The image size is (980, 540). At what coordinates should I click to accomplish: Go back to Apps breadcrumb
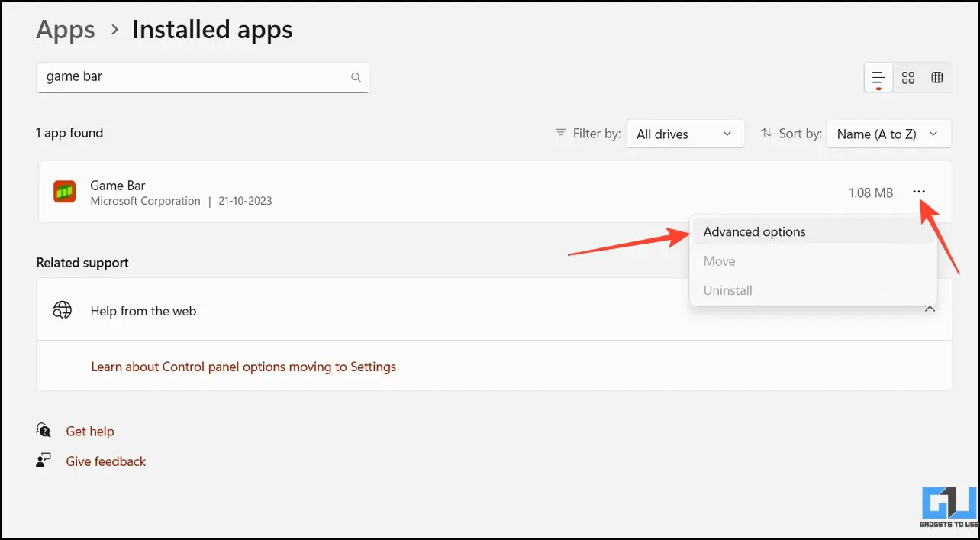(x=66, y=30)
